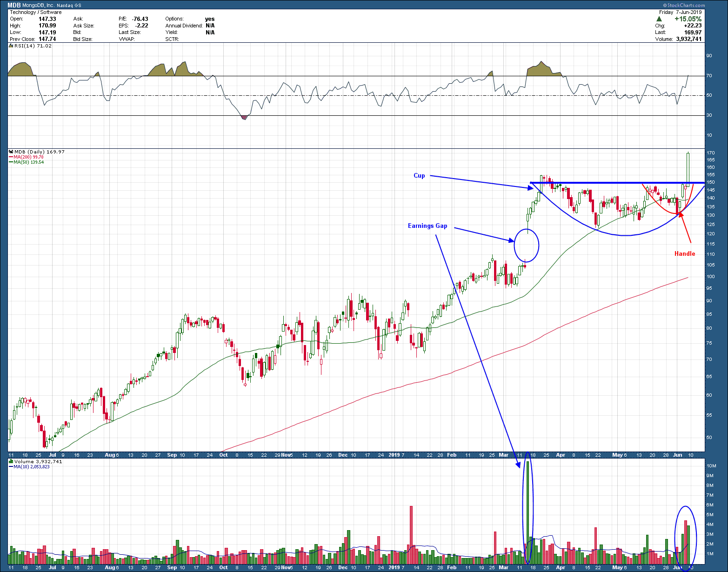Click the 10M volume axis label
This screenshot has height=572, width=728.
point(711,466)
